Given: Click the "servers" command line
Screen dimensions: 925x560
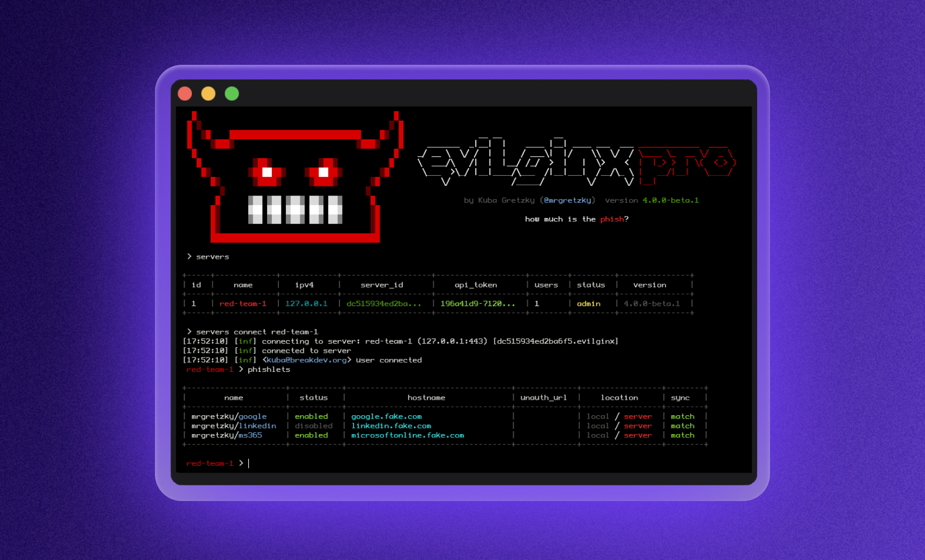Looking at the screenshot, I should click(208, 257).
